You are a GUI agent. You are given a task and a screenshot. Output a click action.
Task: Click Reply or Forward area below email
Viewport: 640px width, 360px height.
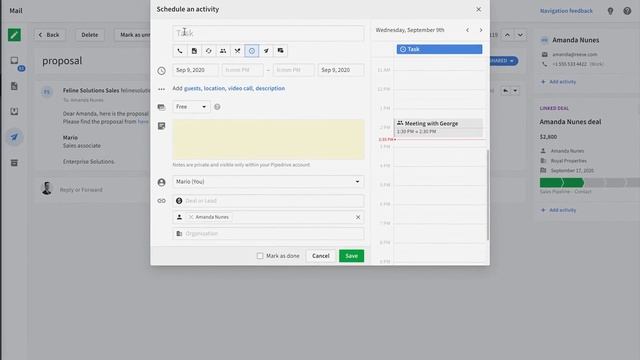(x=81, y=190)
